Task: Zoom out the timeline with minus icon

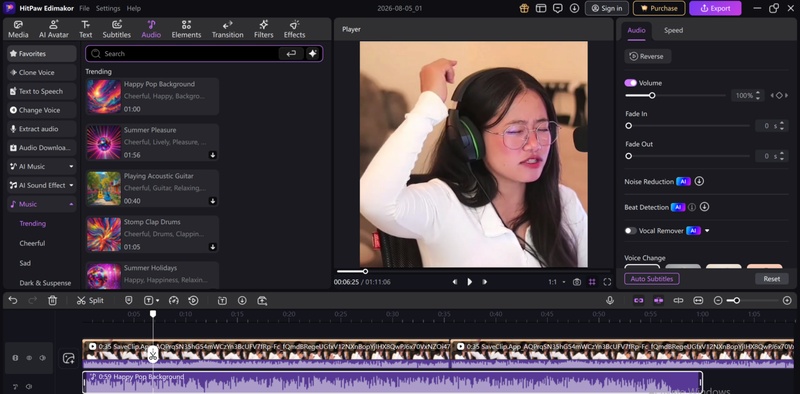Action: coord(718,301)
